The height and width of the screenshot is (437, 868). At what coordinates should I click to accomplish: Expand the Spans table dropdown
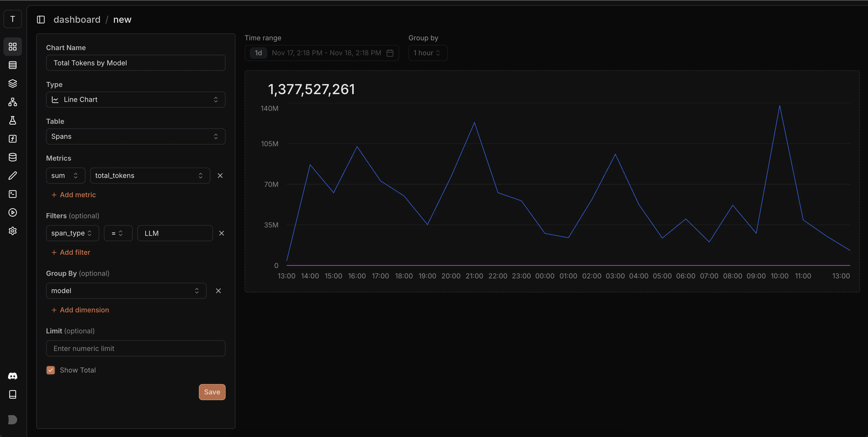[136, 136]
